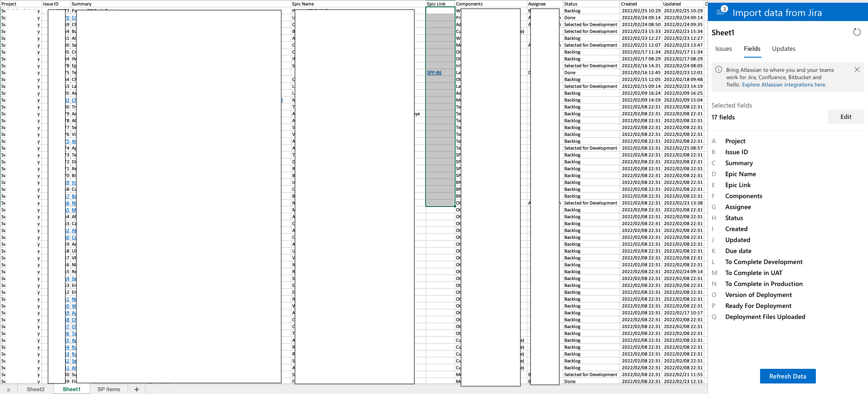Click Deployment Files Uploaded field
Screen dimensions: 868x394
click(765, 317)
